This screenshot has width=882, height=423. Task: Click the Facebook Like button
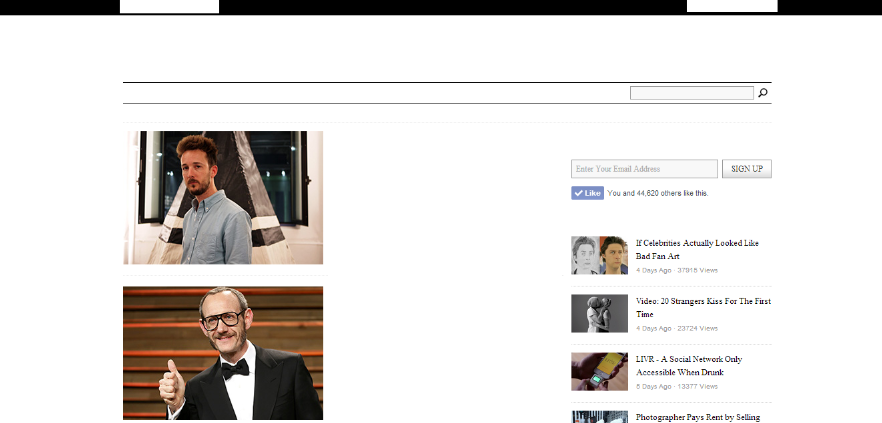587,193
